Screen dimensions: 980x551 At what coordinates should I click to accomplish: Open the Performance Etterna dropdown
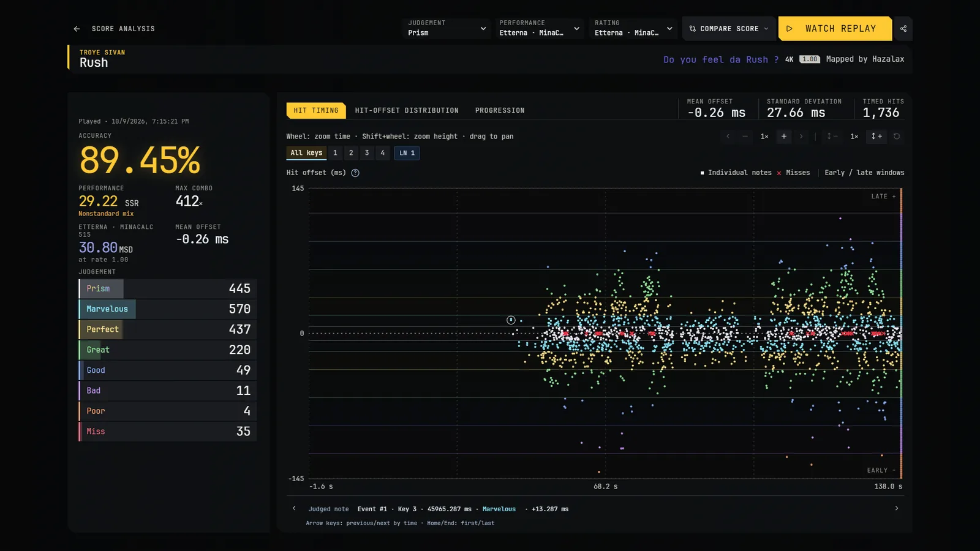[540, 28]
